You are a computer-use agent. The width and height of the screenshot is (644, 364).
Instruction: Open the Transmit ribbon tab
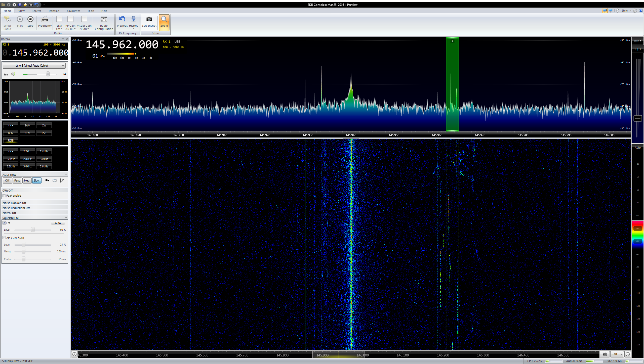coord(54,11)
